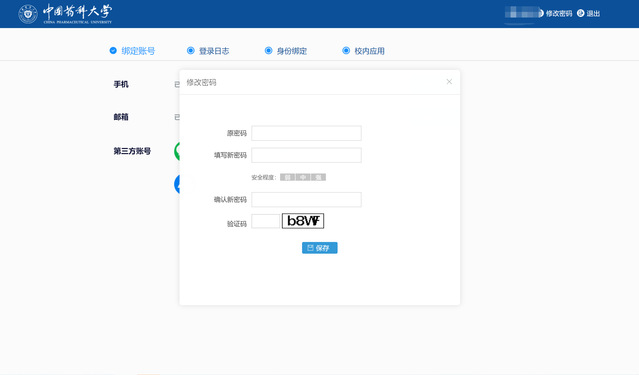639x375 pixels.
Task: Click the password strength 安全程度 indicator bar
Action: pyautogui.click(x=303, y=177)
